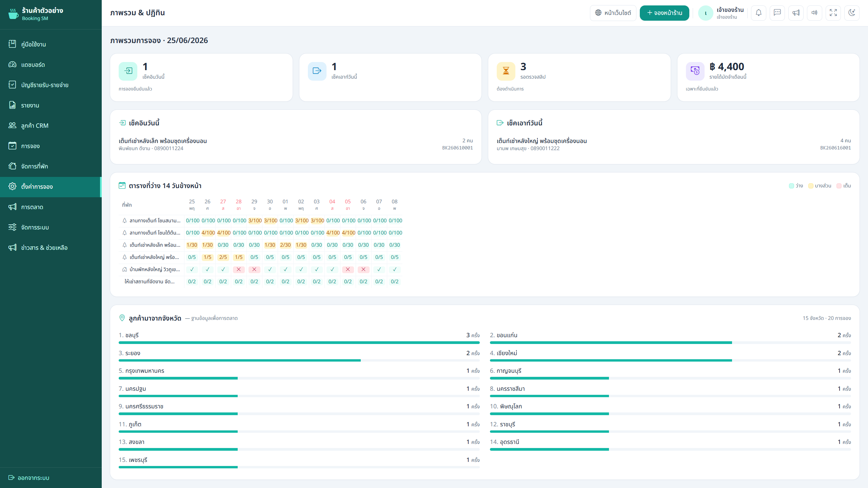Open the chat messages icon
Screen dimensions: 868x488
(x=777, y=13)
